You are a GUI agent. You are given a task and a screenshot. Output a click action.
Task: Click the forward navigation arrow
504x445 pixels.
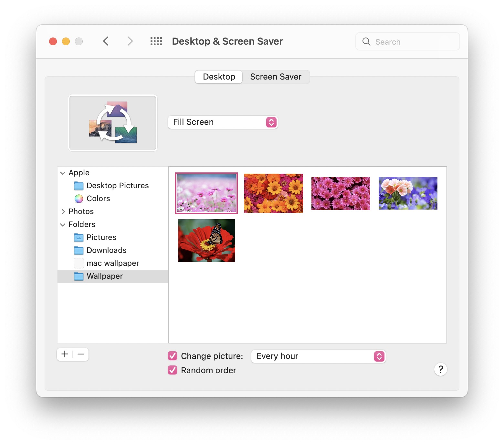coord(130,41)
